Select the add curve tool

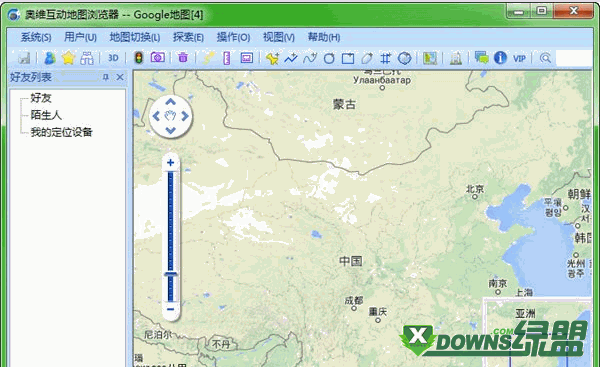point(310,59)
